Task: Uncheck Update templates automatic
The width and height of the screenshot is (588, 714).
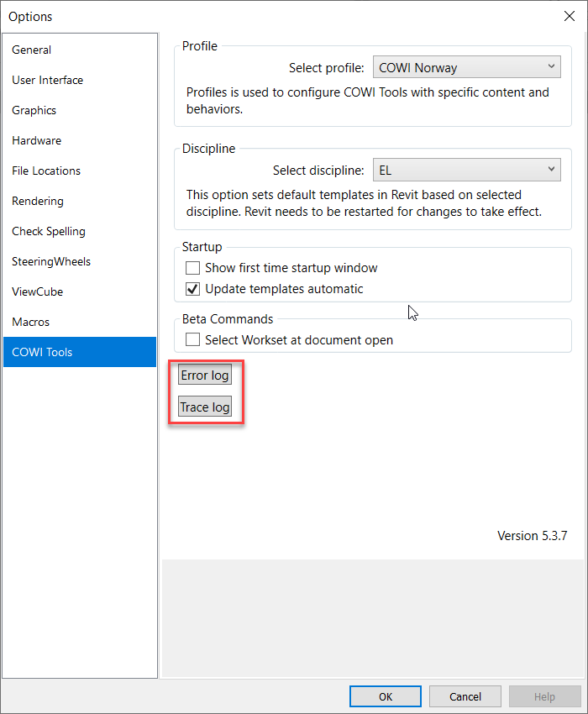Action: point(193,290)
